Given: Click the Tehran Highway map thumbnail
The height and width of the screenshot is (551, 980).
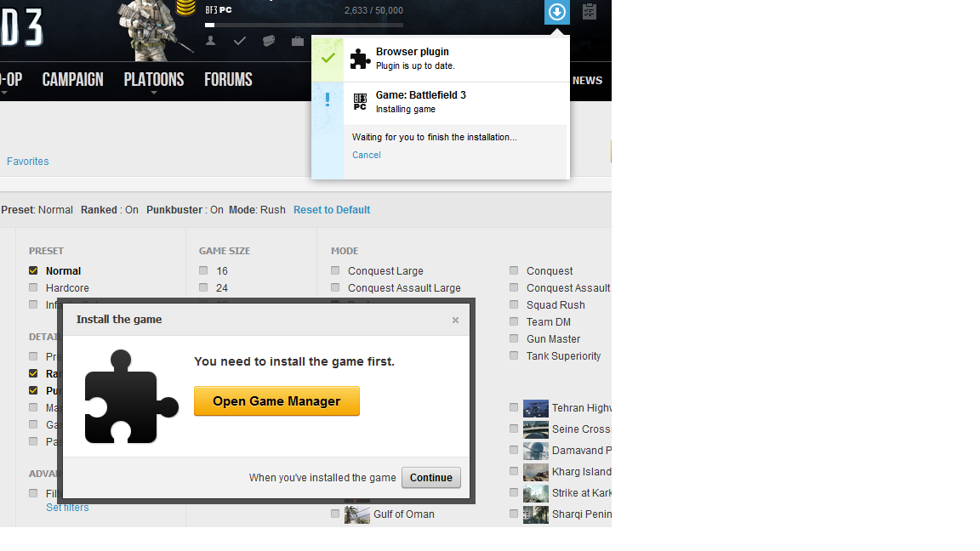Looking at the screenshot, I should tap(536, 408).
